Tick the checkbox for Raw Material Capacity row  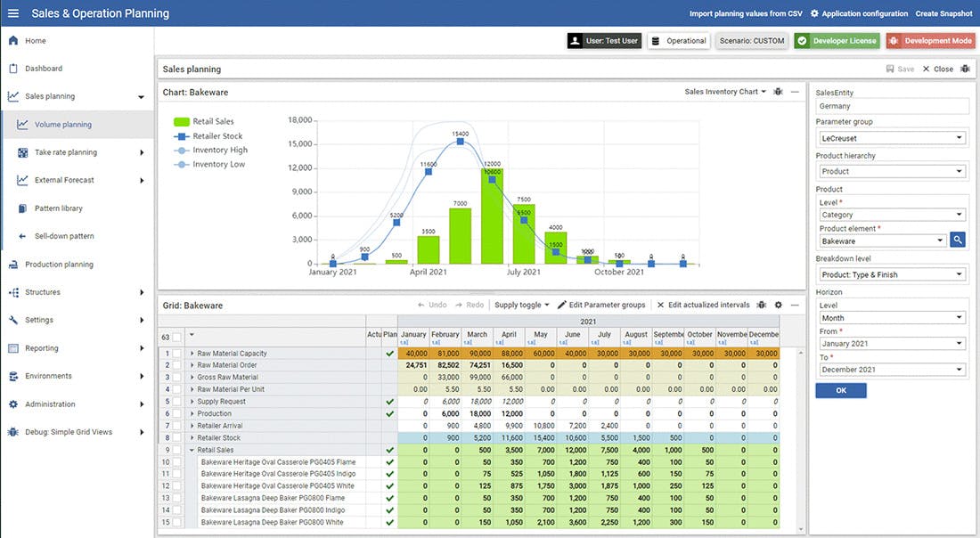coord(176,354)
